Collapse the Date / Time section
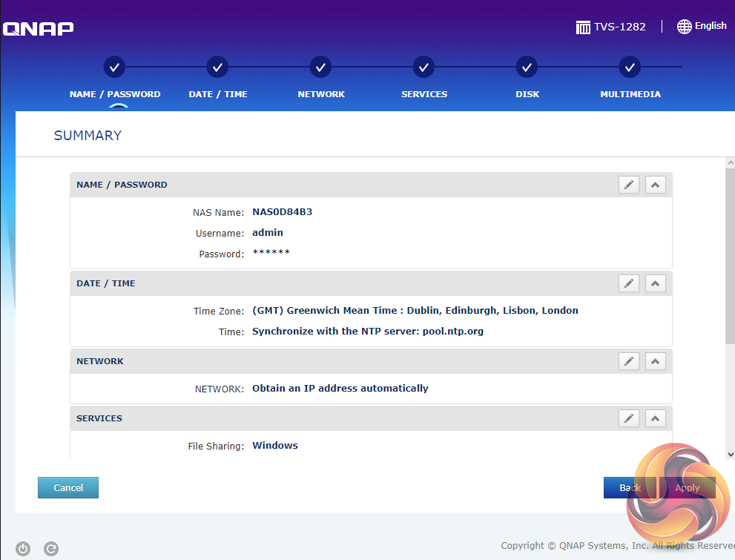This screenshot has height=560, width=735. click(656, 283)
